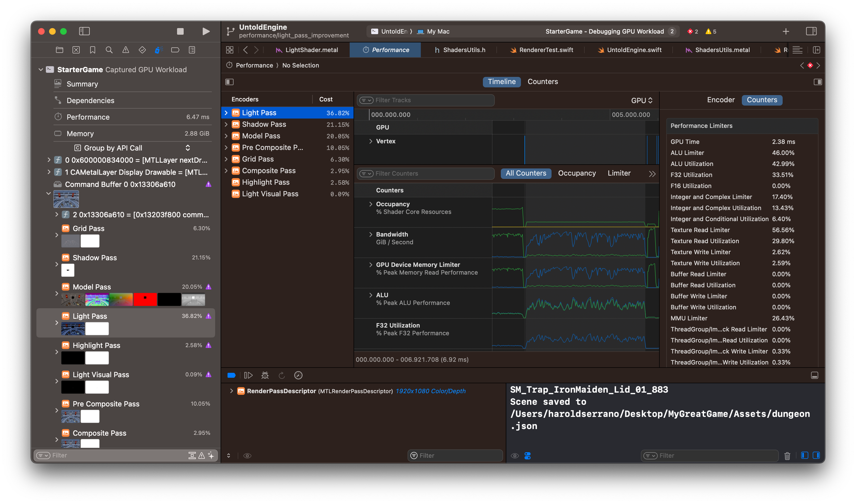
Task: Expand the RenderPassDescriptor variable
Action: 231,391
